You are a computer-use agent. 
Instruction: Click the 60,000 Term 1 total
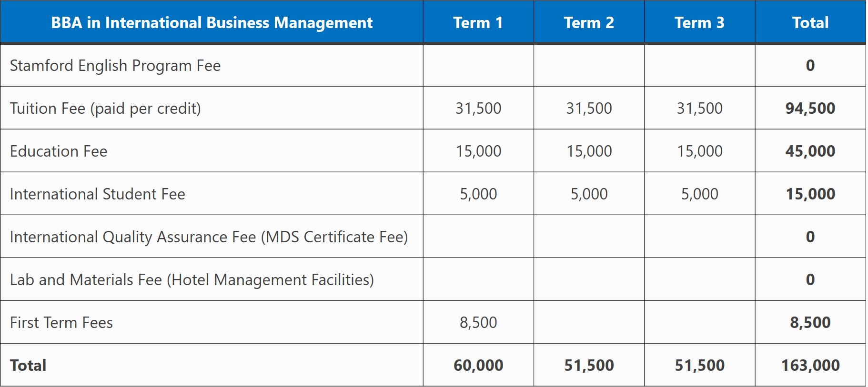(478, 365)
